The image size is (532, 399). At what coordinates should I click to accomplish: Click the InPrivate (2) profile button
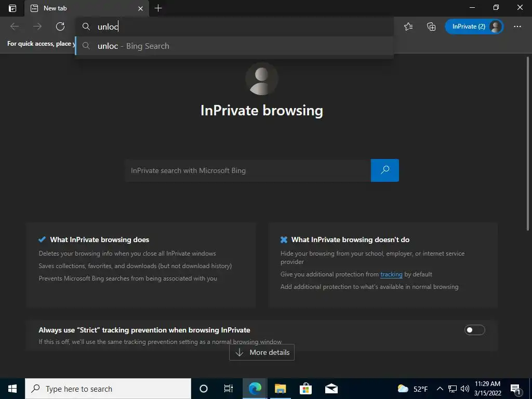(x=474, y=26)
